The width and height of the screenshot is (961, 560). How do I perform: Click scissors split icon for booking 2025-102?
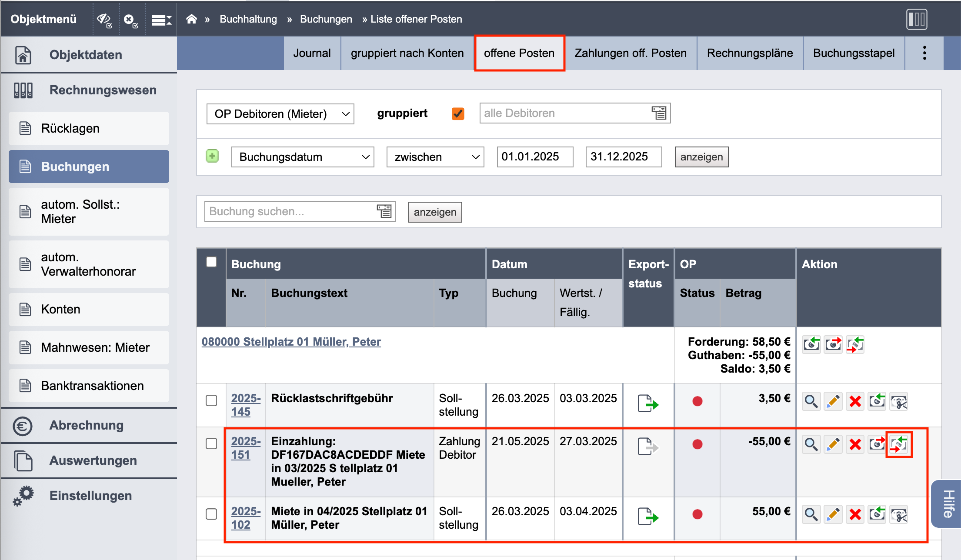pyautogui.click(x=899, y=514)
